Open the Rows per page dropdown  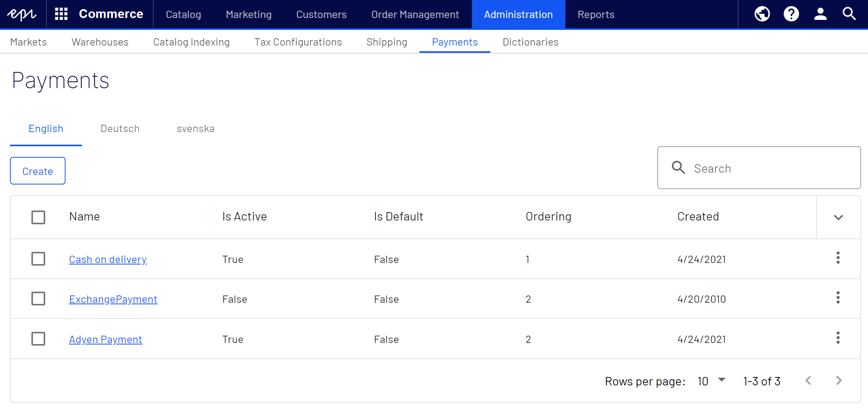(711, 381)
